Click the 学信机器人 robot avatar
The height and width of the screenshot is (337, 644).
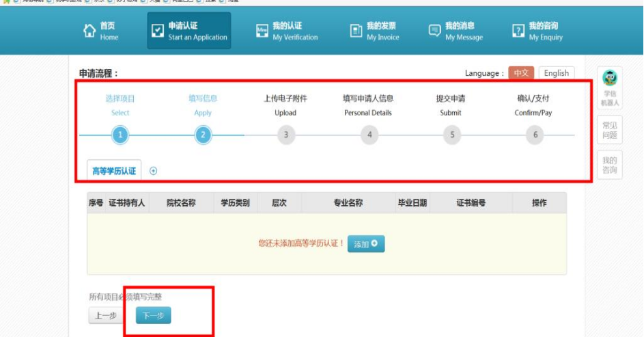tap(610, 78)
